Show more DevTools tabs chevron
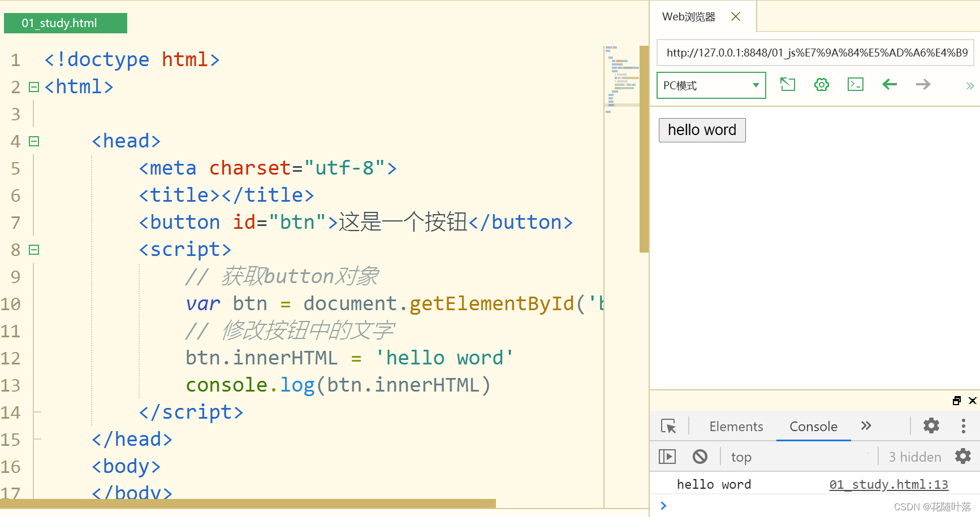Image resolution: width=980 pixels, height=517 pixels. 866,425
